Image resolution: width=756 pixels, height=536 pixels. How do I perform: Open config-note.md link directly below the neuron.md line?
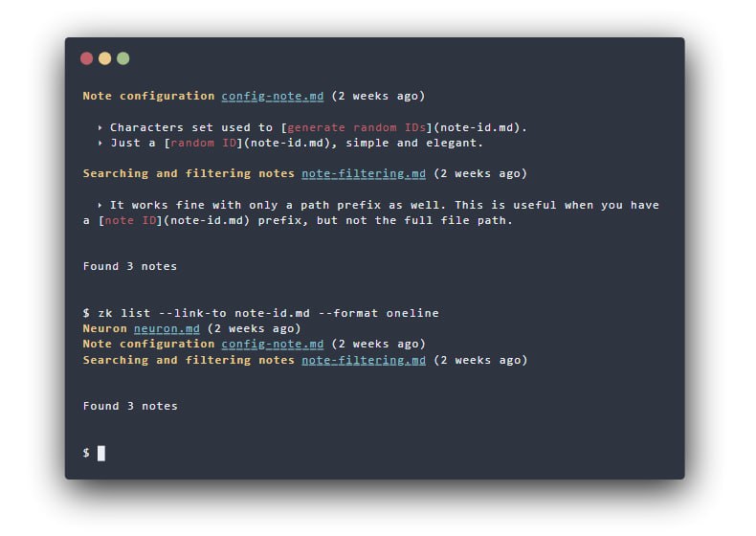click(273, 344)
